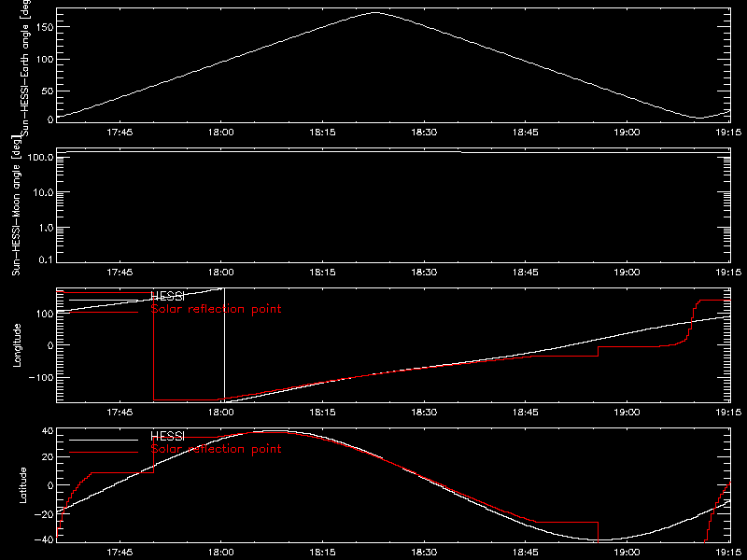Click the red legend line in Longitude plot

104,312
